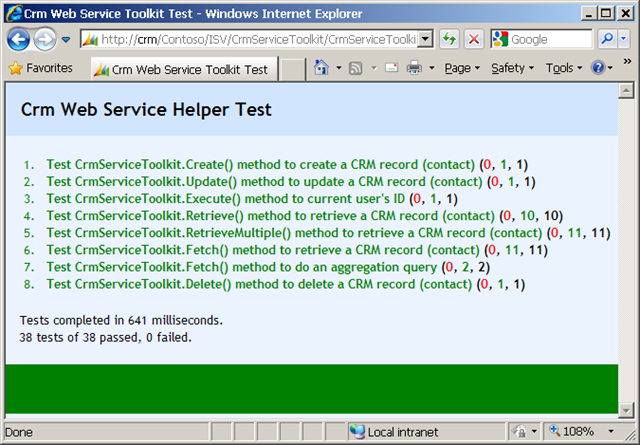
Task: Run search with the magnifier icon
Action: pyautogui.click(x=607, y=39)
